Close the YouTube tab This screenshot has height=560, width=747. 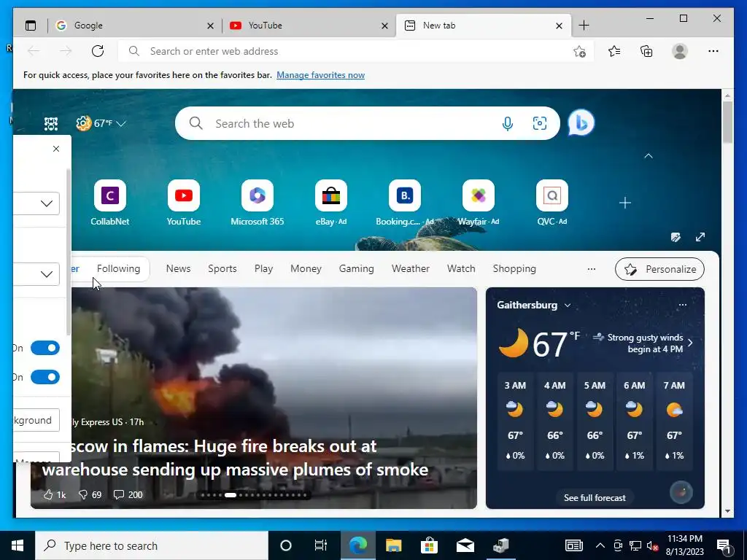[x=385, y=26]
